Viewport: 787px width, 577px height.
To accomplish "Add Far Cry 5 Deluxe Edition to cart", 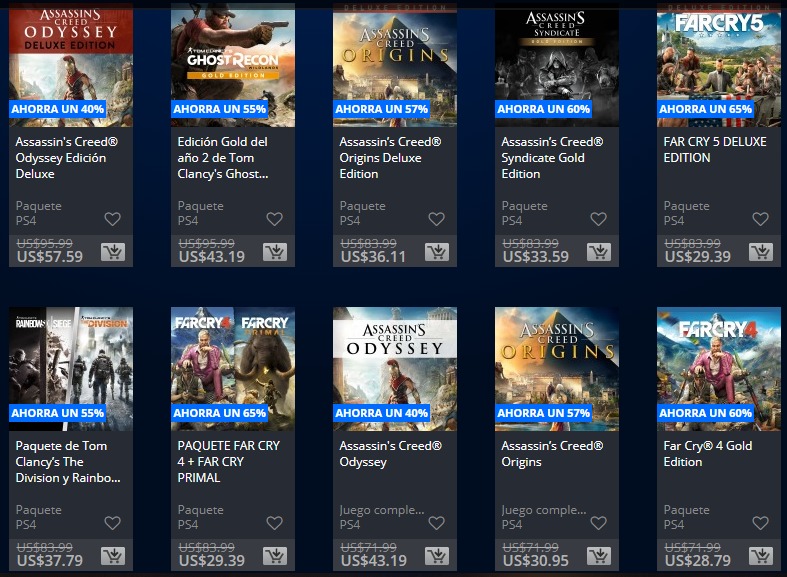I will (x=761, y=252).
